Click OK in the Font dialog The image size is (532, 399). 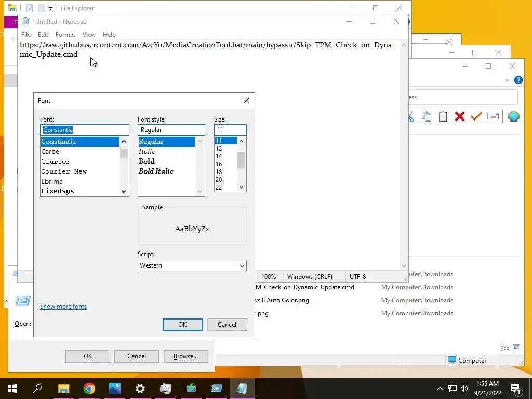(182, 324)
